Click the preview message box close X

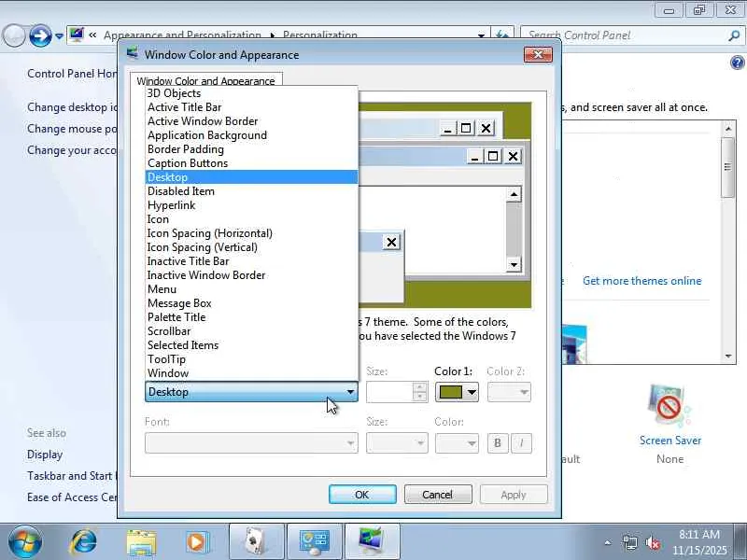coord(391,243)
